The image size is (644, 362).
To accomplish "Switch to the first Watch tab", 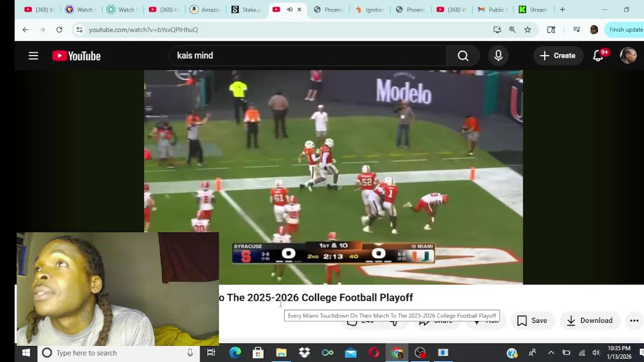I will [80, 10].
